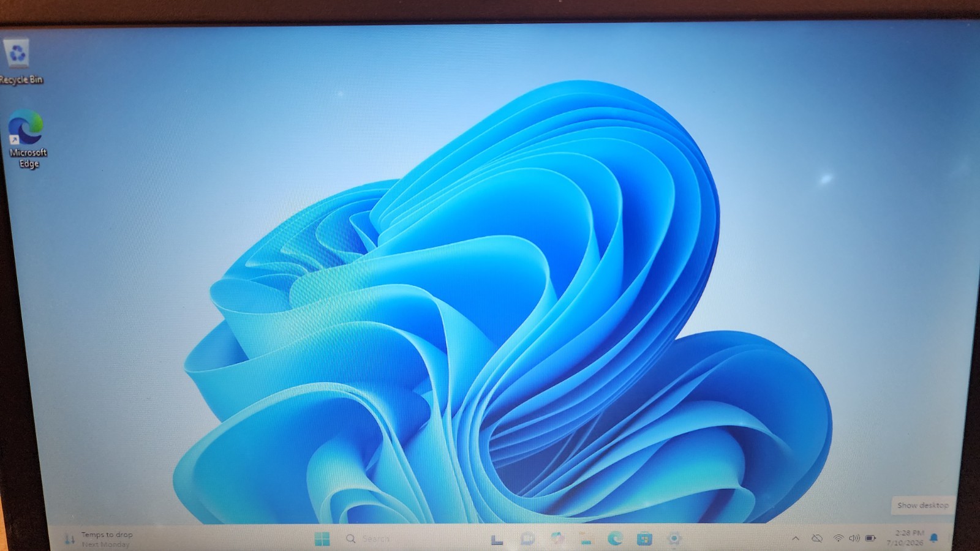Image resolution: width=980 pixels, height=551 pixels.
Task: Click the volume speaker tray icon
Action: coord(854,538)
